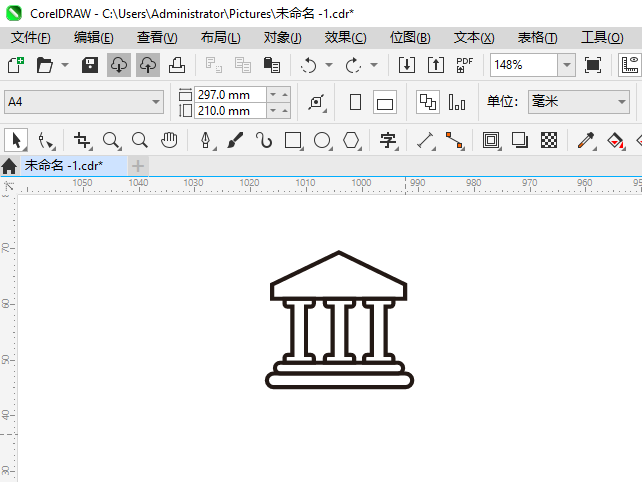Click the Paste clipboard icon
This screenshot has width=642, height=482.
tap(271, 65)
